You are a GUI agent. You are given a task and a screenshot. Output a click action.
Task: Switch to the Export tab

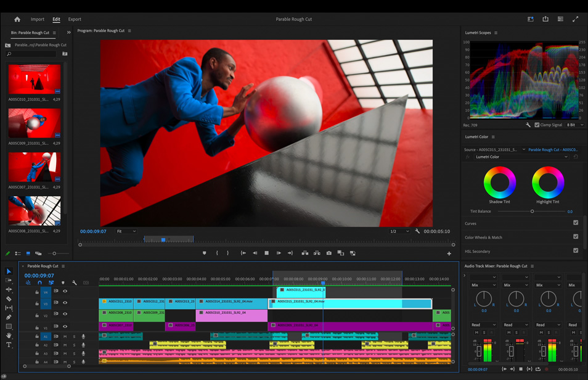75,19
